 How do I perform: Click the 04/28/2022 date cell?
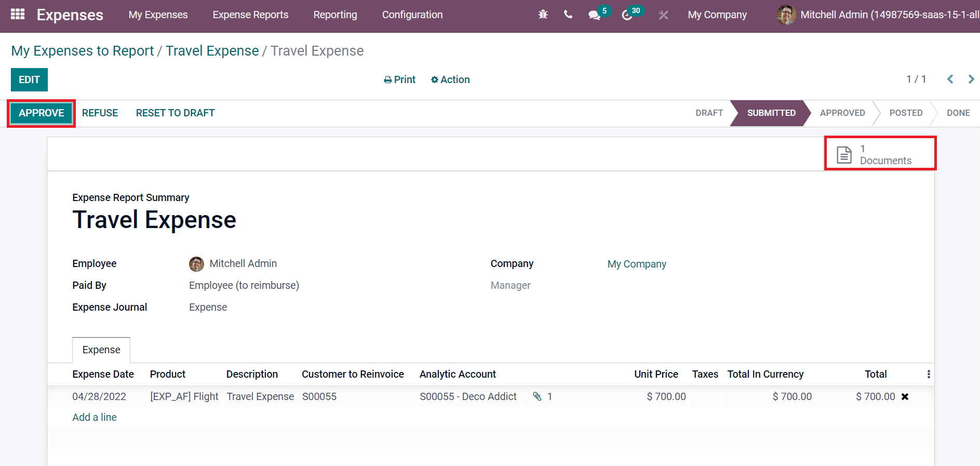tap(99, 396)
